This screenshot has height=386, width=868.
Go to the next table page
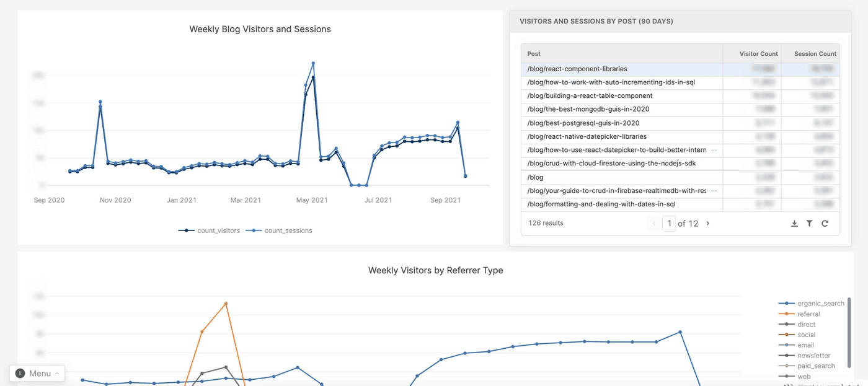coord(707,223)
